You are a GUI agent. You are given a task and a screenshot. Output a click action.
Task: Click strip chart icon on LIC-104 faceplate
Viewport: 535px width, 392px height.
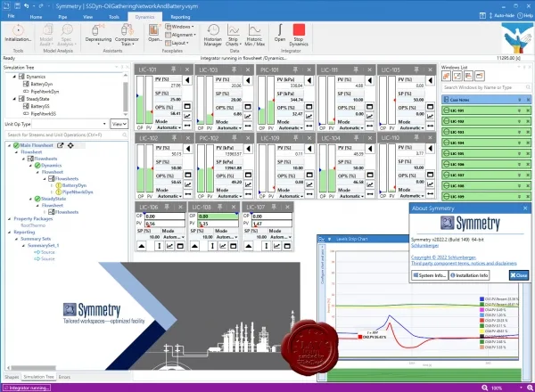pos(370,184)
